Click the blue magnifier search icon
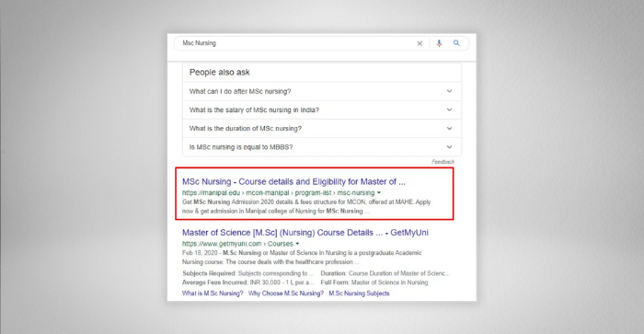The height and width of the screenshot is (334, 644). click(456, 43)
